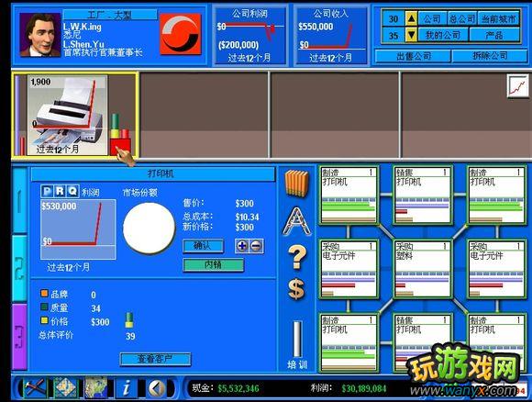Viewport: 532px width, 402px height.
Task: Adjust the 培训 training slider
Action: 297,339
